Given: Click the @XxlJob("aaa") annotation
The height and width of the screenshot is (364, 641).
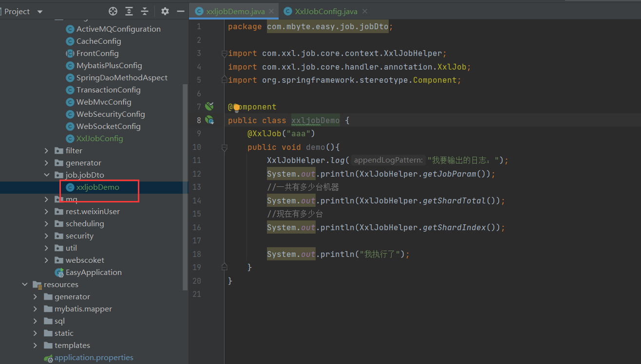Looking at the screenshot, I should point(282,133).
